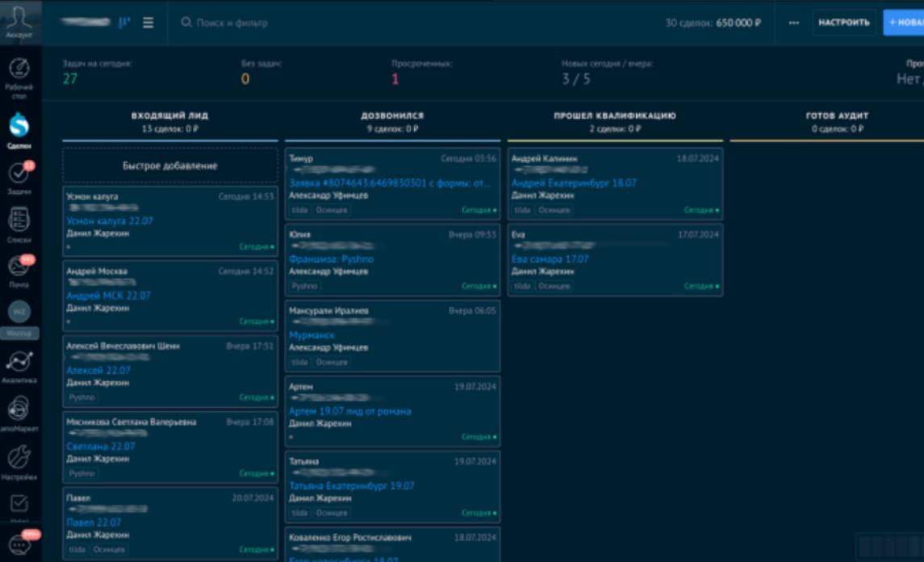Open the Задачи tasks icon
The height and width of the screenshot is (562, 924).
click(19, 173)
